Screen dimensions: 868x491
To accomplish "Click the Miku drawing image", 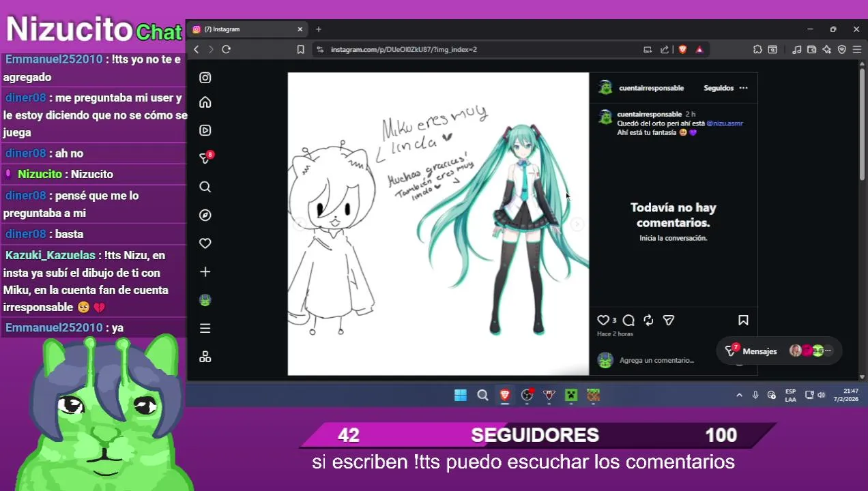I will [438, 224].
